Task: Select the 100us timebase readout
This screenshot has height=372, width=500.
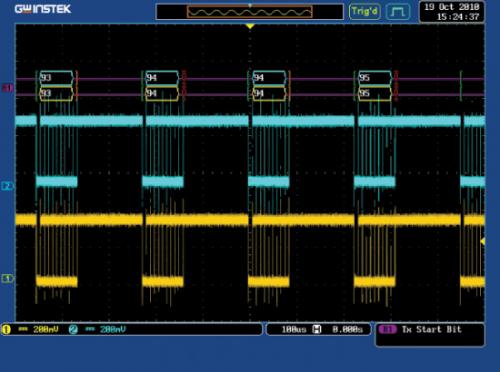Action: pyautogui.click(x=294, y=330)
